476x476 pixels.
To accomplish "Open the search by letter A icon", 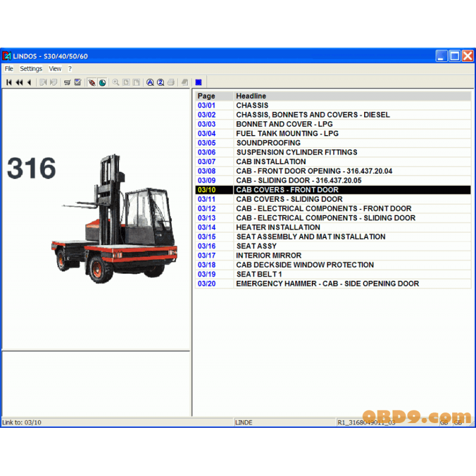I will (x=149, y=82).
